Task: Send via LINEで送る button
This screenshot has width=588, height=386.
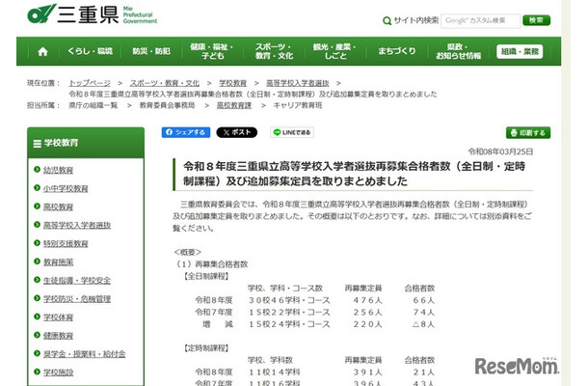Action: click(x=292, y=132)
